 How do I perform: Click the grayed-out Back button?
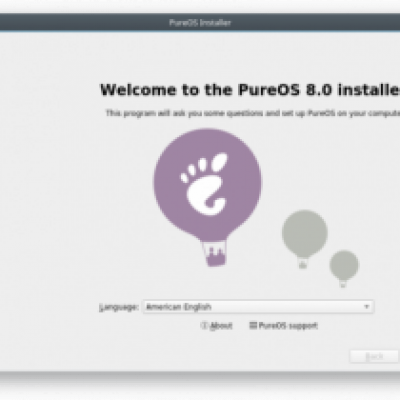(x=374, y=357)
